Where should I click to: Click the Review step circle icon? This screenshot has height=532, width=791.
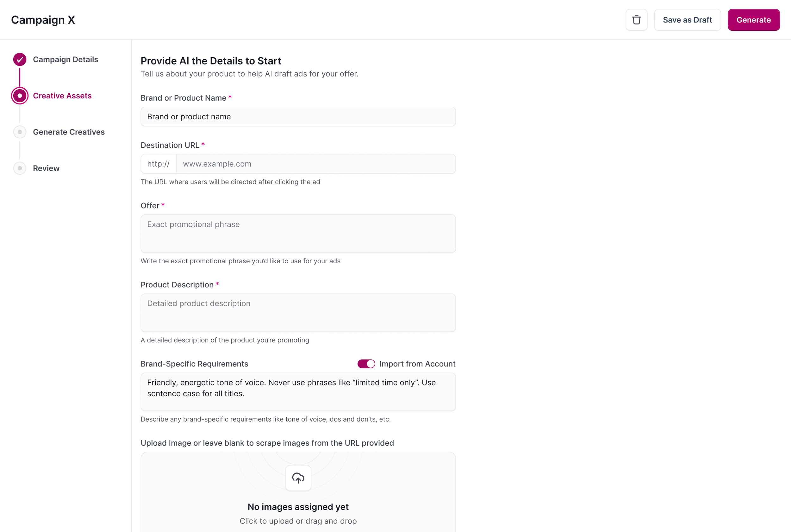[20, 168]
